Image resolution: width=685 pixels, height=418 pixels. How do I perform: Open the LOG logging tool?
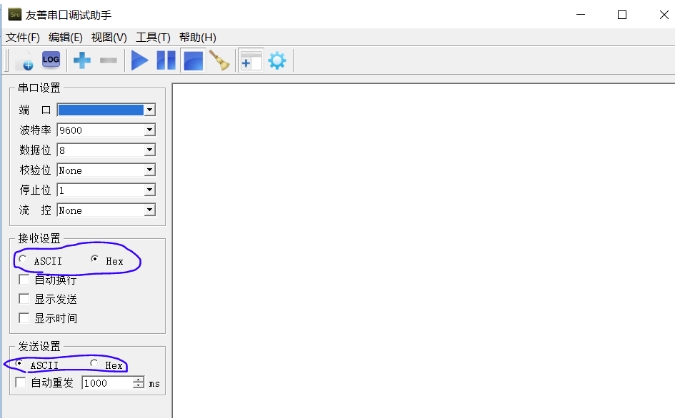[51, 59]
